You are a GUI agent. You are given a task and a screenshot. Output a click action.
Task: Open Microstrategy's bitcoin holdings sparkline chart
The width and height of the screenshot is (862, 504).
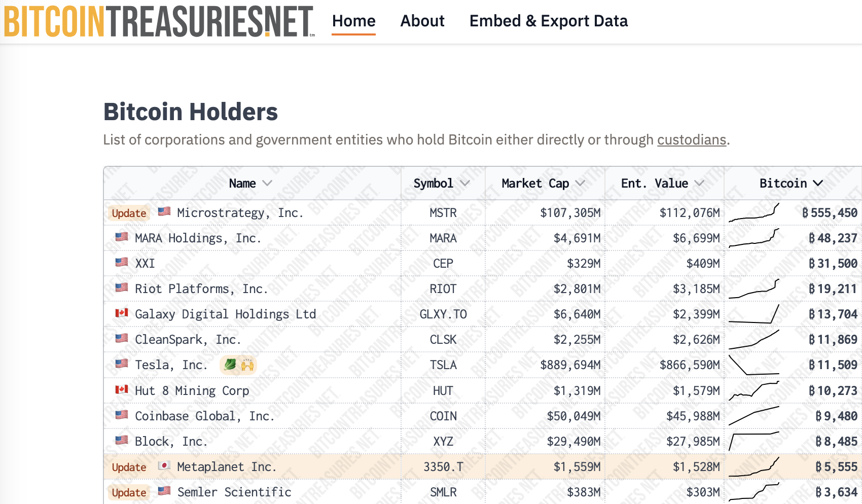753,213
